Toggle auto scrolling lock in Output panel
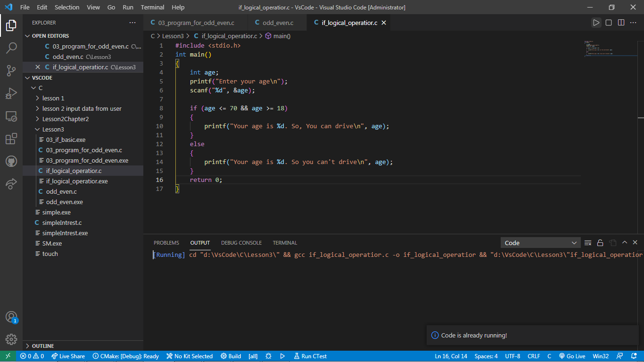 coord(600,242)
